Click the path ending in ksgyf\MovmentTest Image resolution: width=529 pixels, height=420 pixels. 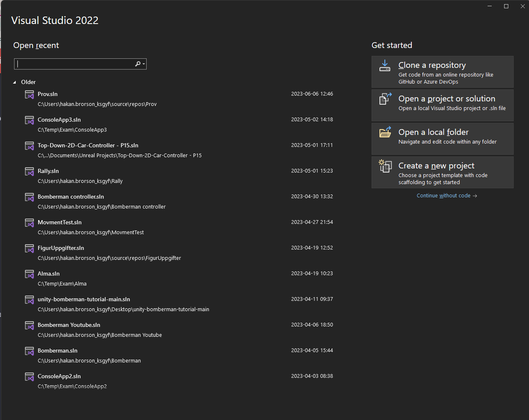coord(91,233)
